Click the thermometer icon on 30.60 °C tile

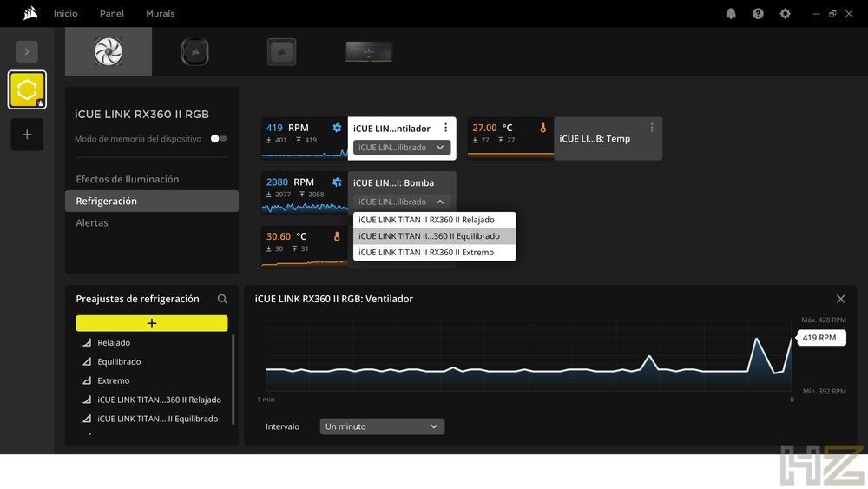coord(337,236)
